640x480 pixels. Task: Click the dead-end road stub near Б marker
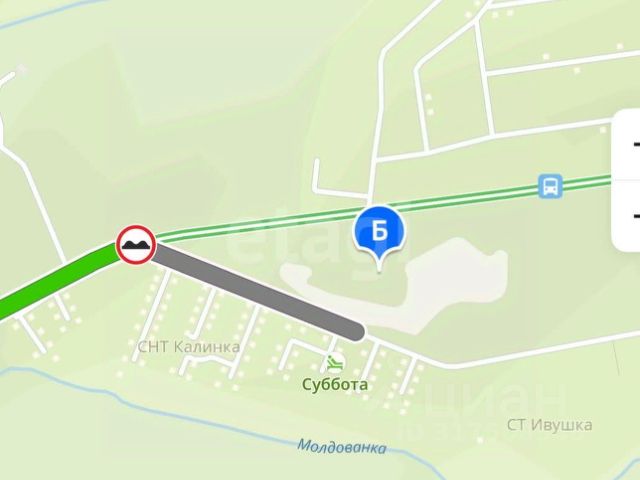pos(316,173)
